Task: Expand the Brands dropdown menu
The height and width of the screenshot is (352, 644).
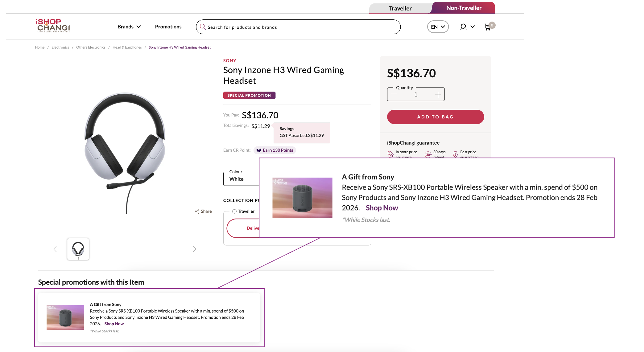Action: coord(129,27)
